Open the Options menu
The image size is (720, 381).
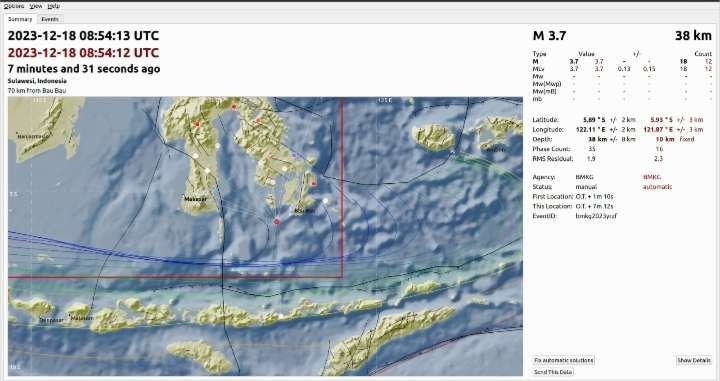tap(14, 6)
